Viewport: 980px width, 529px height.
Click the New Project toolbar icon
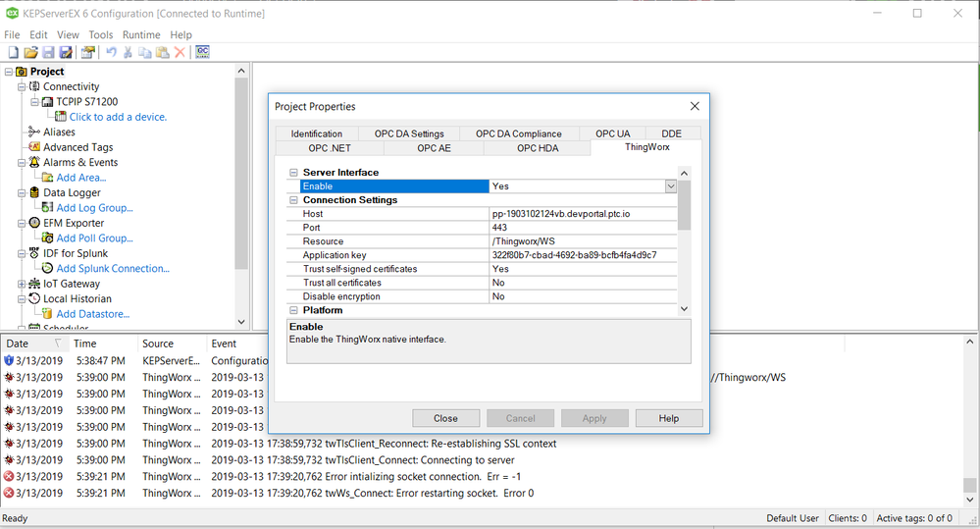click(13, 52)
